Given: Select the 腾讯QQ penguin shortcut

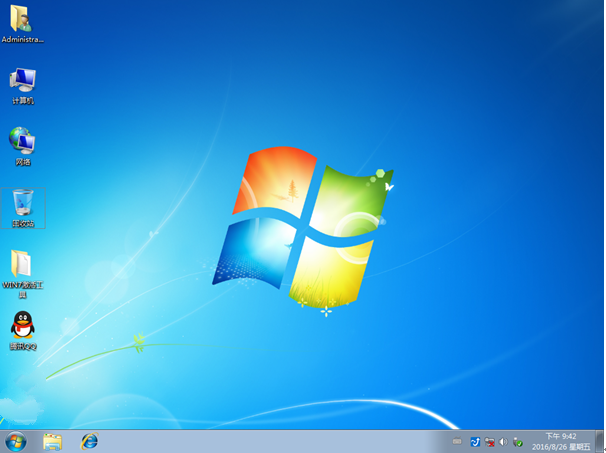Looking at the screenshot, I should [22, 330].
